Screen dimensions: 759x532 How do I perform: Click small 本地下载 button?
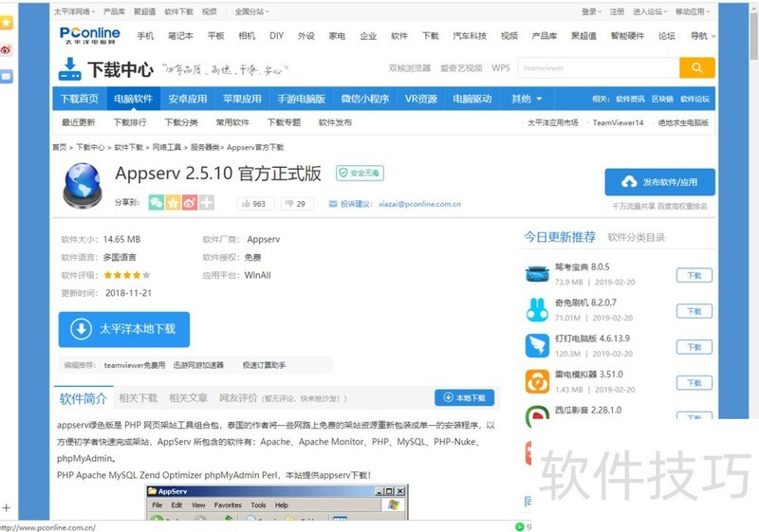pyautogui.click(x=465, y=397)
